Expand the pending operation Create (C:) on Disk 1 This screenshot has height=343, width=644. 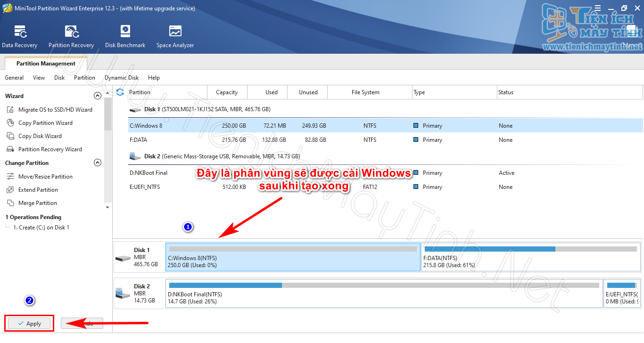click(8, 227)
